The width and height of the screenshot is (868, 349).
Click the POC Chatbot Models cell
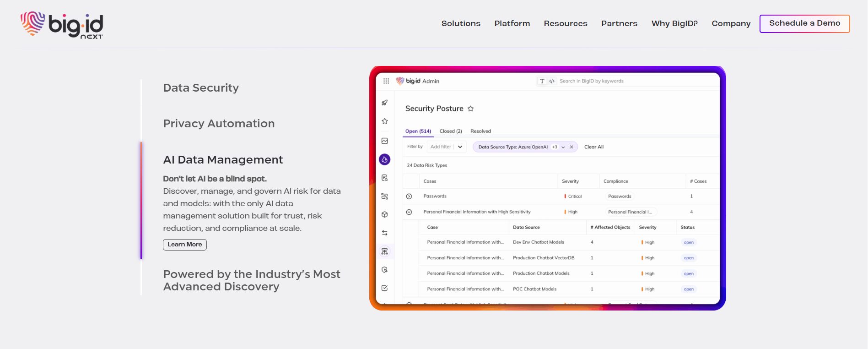[534, 289]
